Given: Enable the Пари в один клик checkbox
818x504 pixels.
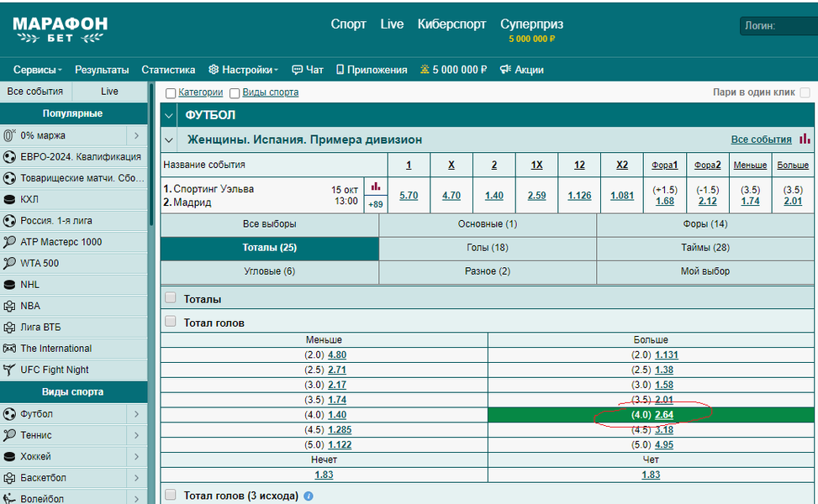Looking at the screenshot, I should tap(805, 92).
